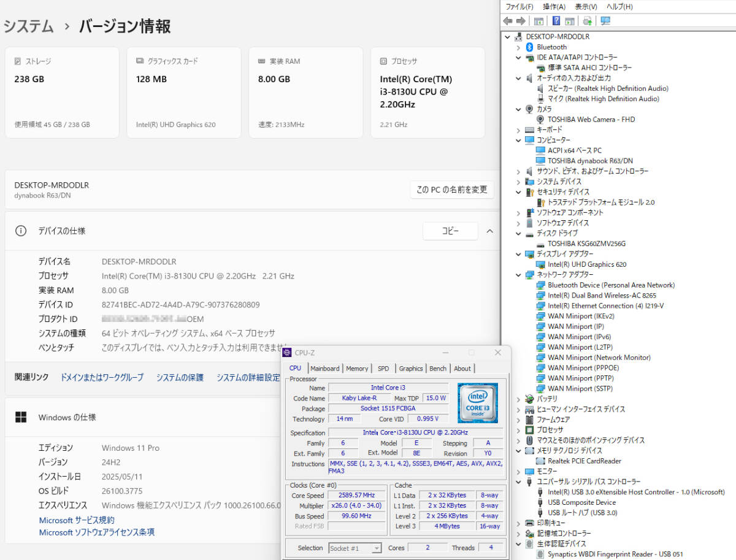
Task: Click the コピー button for device specifications
Action: tap(450, 231)
